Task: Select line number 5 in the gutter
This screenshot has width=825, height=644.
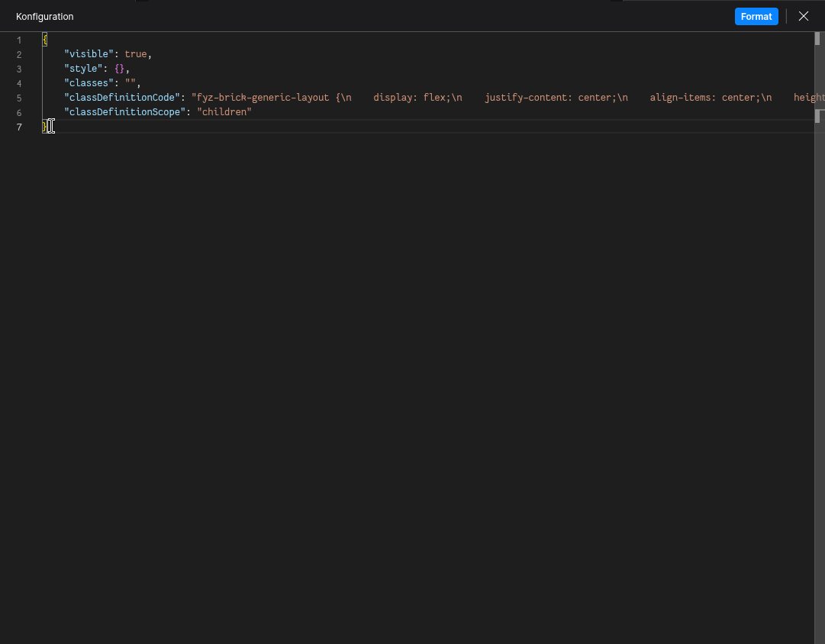Action: coord(19,98)
